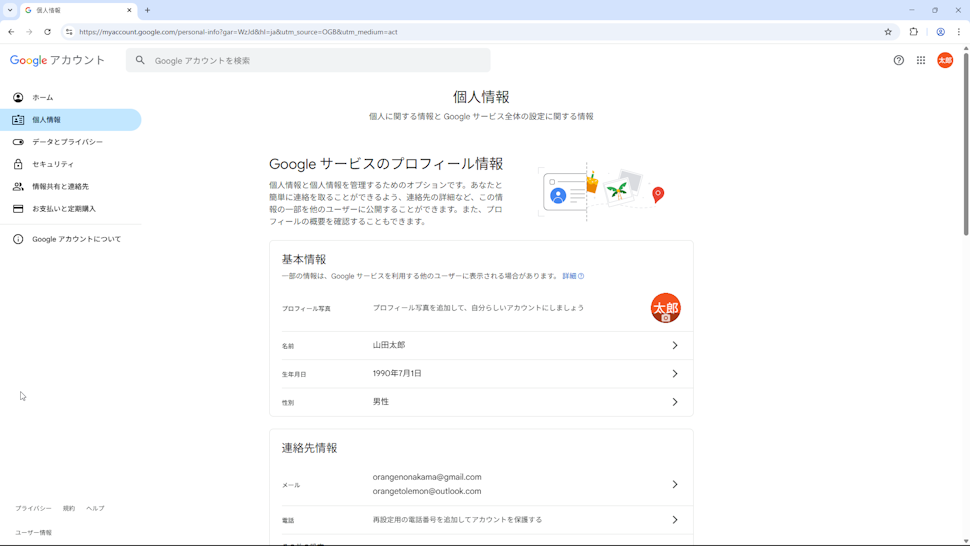Click the profile photo camera avatar
The image size is (970, 546).
(x=665, y=308)
